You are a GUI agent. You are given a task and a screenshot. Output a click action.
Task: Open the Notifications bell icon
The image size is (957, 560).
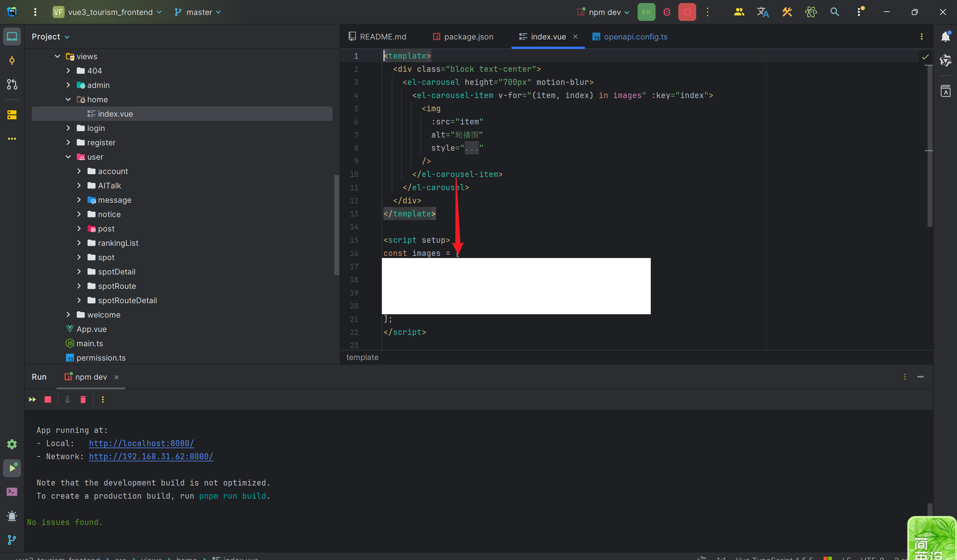point(945,36)
